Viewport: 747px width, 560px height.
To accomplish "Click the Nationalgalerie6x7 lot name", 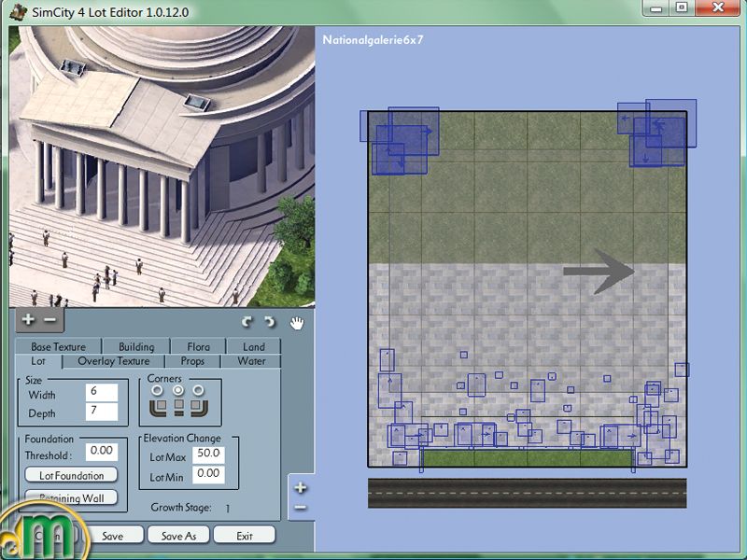I will [373, 40].
